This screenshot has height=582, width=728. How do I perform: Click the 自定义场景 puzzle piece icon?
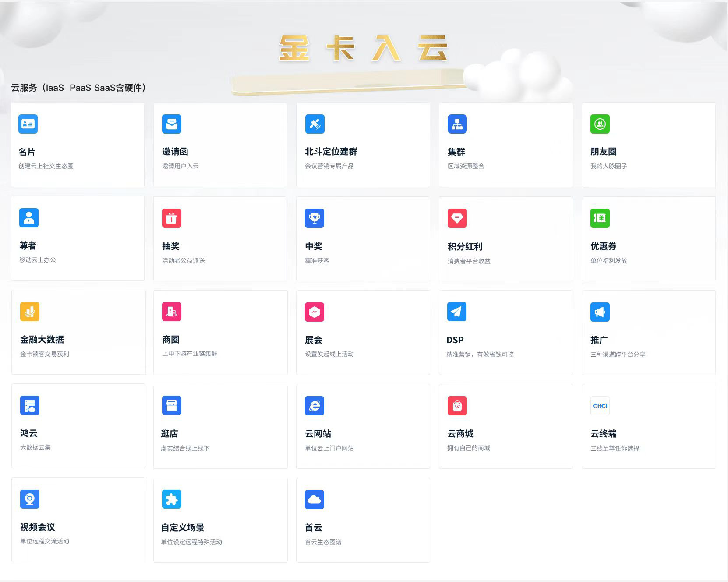click(172, 499)
